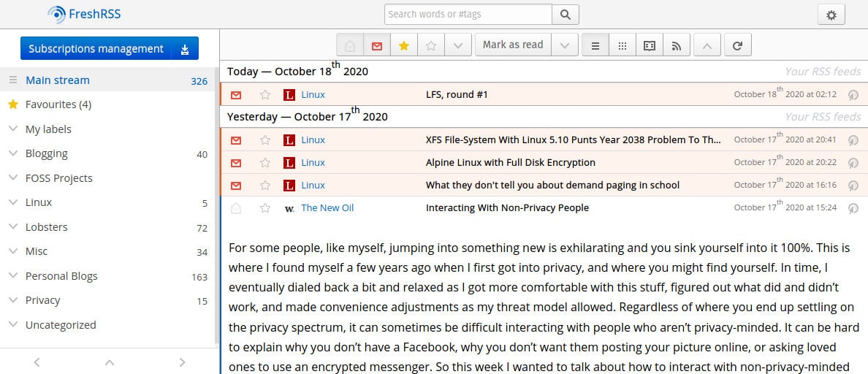
Task: Expand the Personal Blogs category
Action: (x=12, y=276)
